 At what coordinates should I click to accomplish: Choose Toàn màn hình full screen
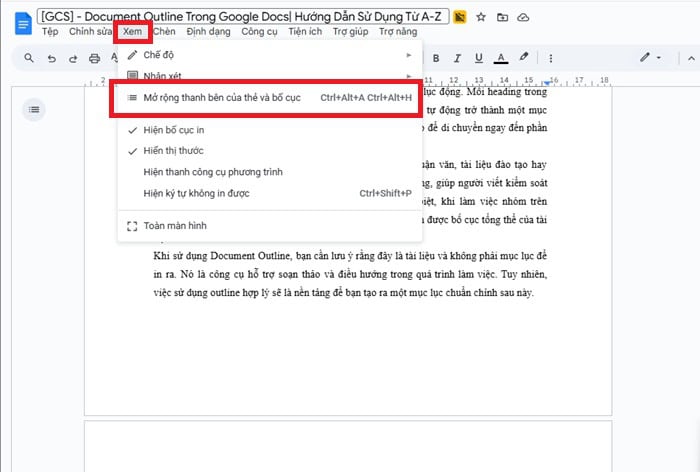coord(270,226)
